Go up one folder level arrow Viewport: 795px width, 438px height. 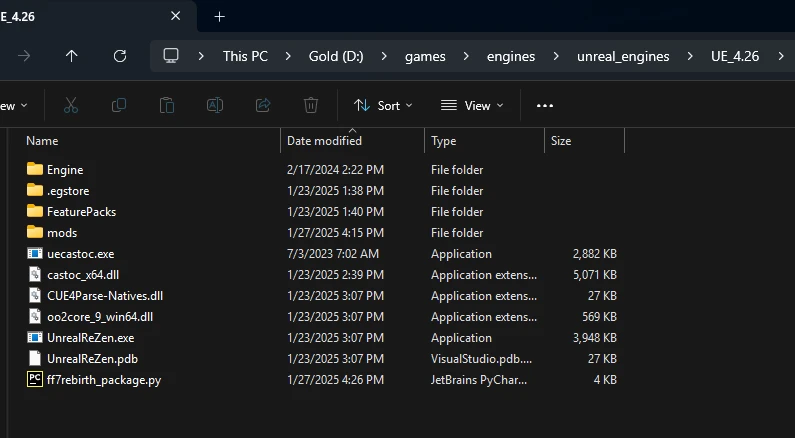pos(71,56)
